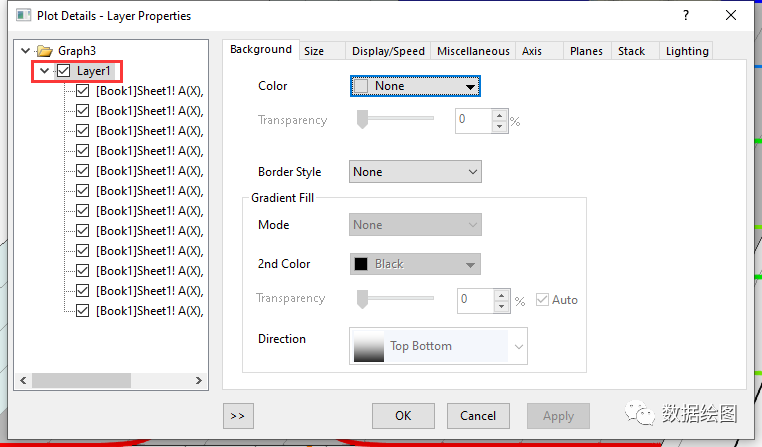This screenshot has height=447, width=762.
Task: Click the Color transparency value field
Action: point(474,120)
